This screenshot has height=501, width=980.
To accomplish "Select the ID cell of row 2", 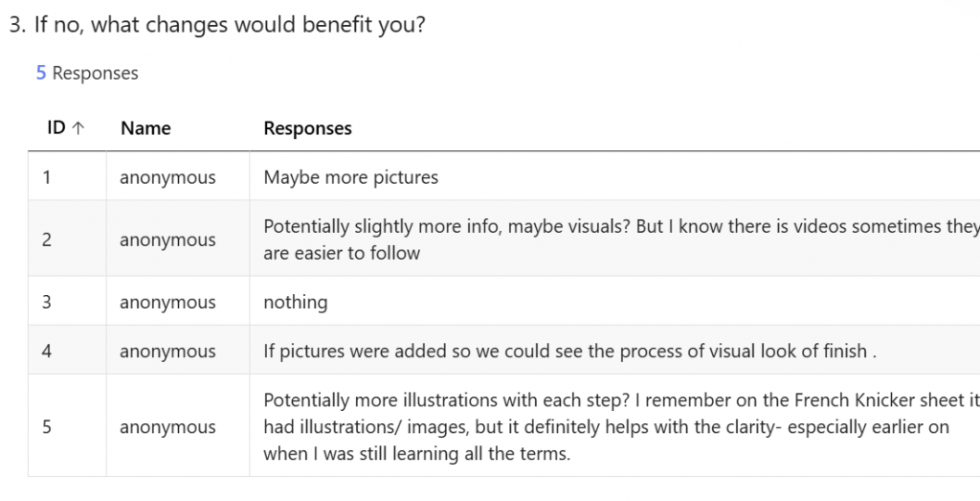I will pos(47,239).
